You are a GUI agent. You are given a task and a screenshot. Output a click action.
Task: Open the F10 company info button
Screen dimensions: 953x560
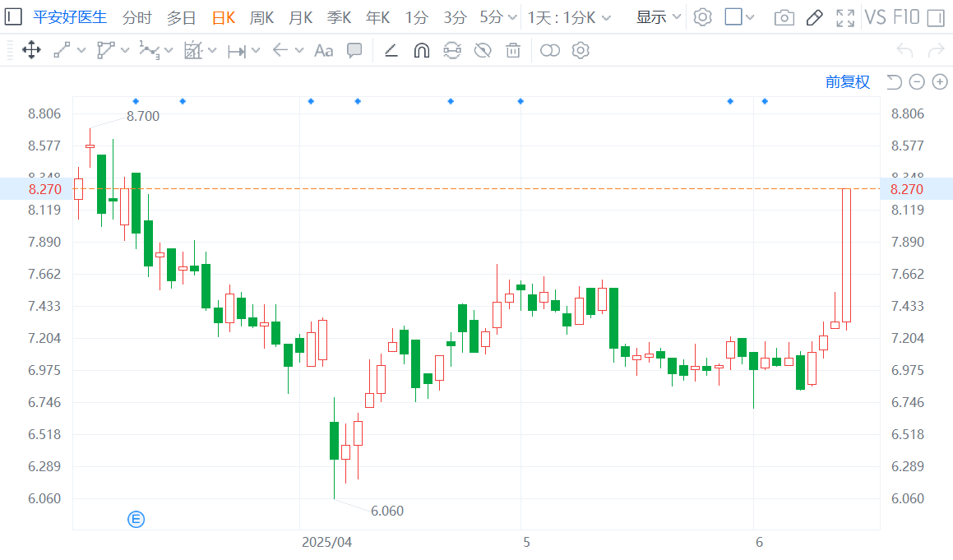click(906, 17)
